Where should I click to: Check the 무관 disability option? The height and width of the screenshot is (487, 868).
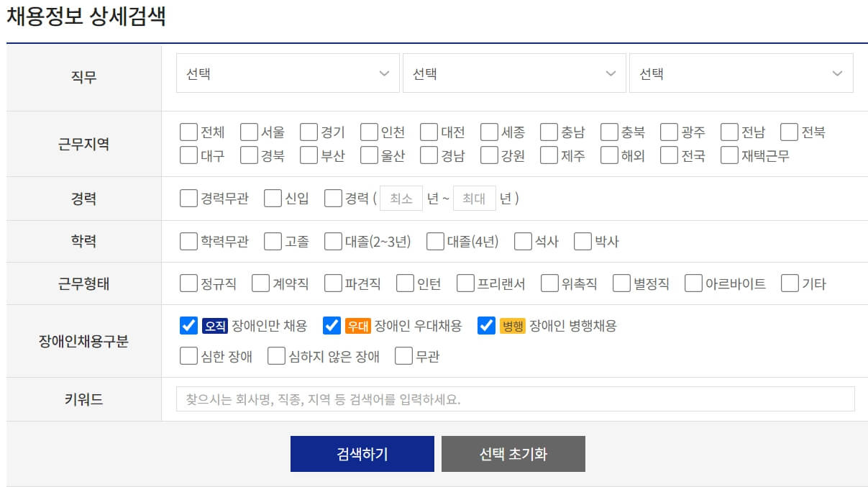click(403, 355)
